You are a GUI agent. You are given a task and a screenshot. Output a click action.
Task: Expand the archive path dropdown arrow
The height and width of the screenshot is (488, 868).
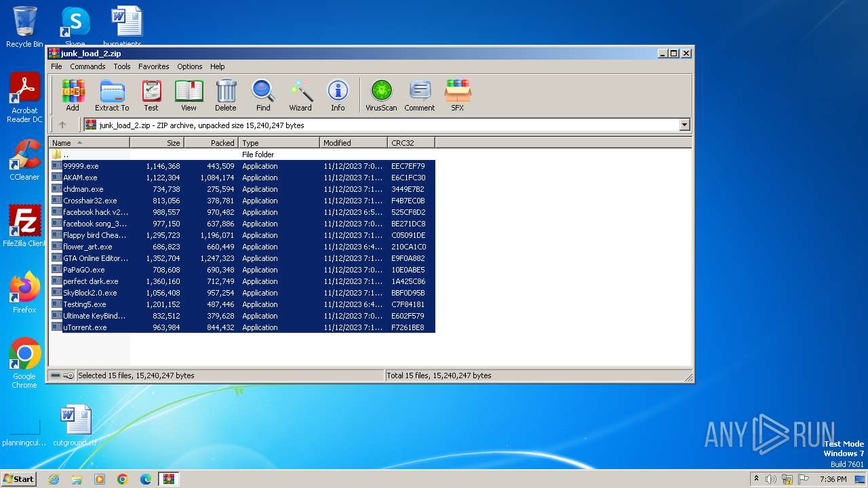(684, 125)
